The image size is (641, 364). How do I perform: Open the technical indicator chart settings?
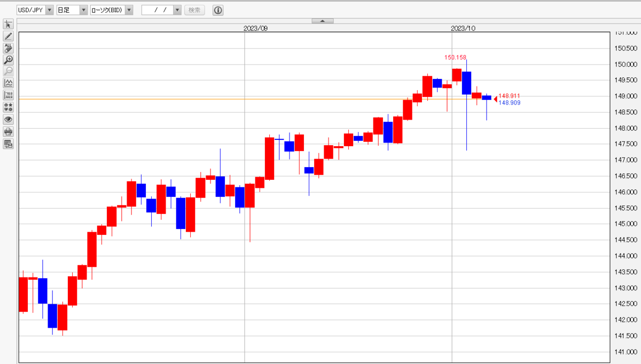point(8,83)
